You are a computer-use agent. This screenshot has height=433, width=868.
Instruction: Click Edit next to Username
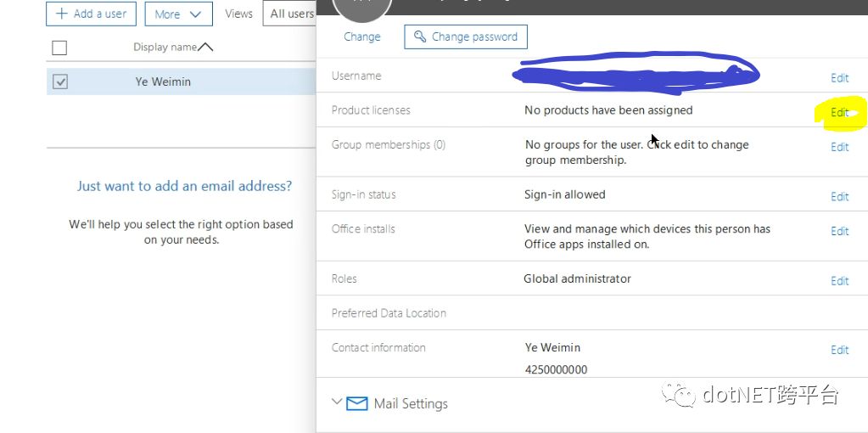(839, 77)
